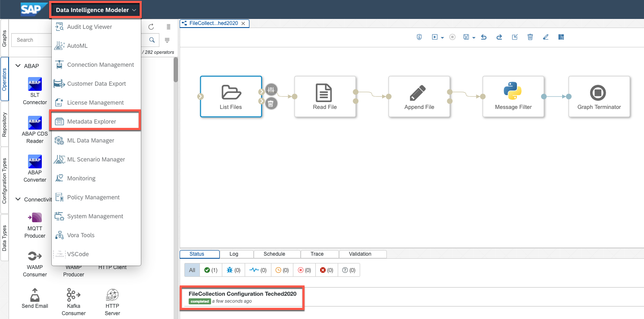Screen dimensions: 644x319
Task: Redo the change in toolbar
Action: pyautogui.click(x=499, y=37)
